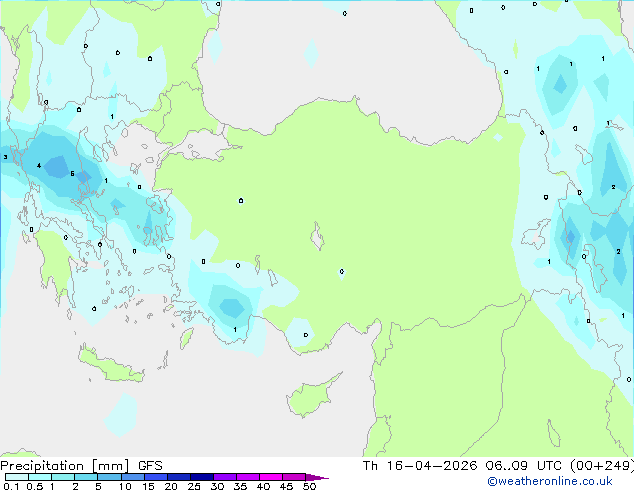Click the precipitation value '4' on the map
634x490 pixels.
pyautogui.click(x=39, y=165)
